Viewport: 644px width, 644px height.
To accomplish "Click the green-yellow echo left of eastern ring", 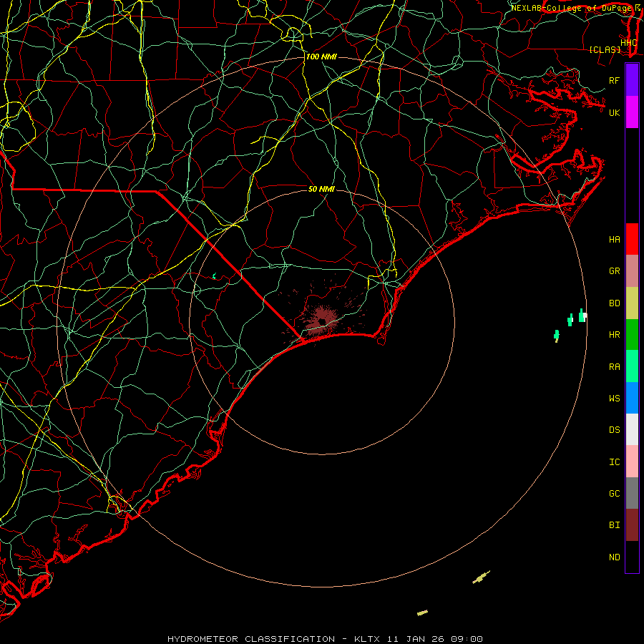I will pos(557,336).
